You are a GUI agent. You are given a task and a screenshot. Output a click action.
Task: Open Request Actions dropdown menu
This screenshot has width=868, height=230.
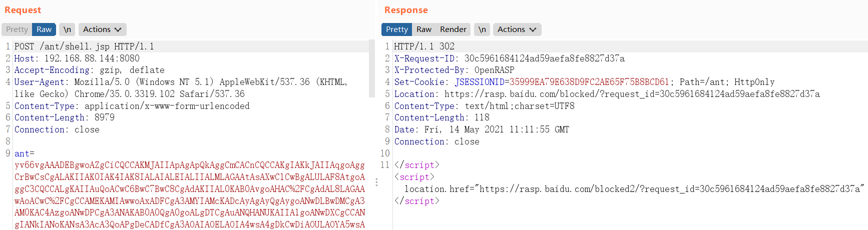(x=102, y=29)
